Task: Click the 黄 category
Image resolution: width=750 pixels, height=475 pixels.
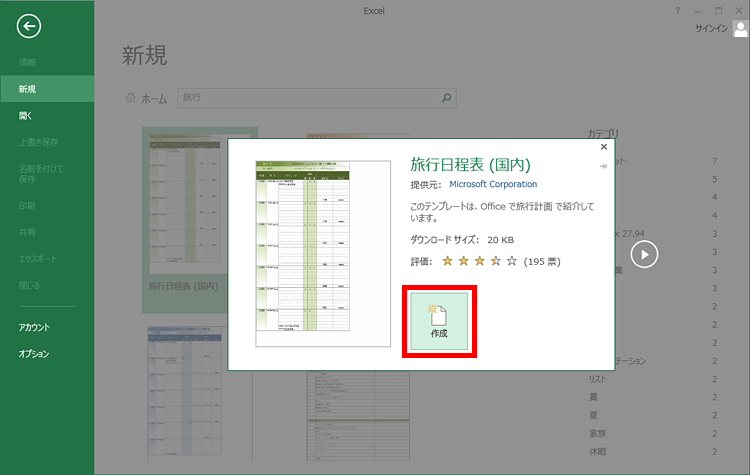Action: pyautogui.click(x=593, y=397)
